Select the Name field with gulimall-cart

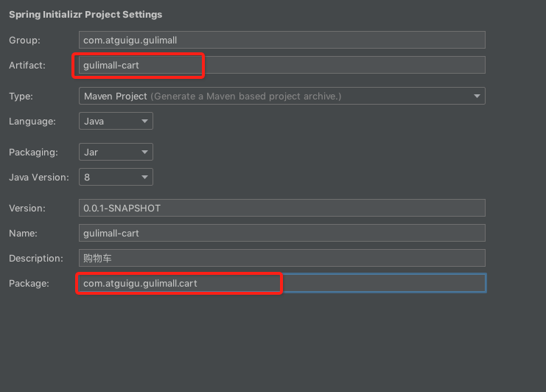(x=281, y=233)
